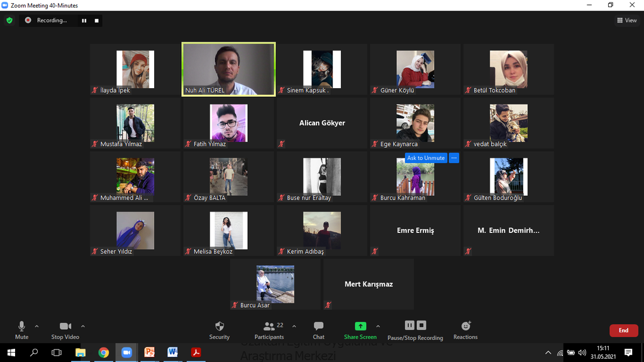The image size is (644, 362).
Task: Open more options on Burcu Kahraman tile
Action: 454,158
